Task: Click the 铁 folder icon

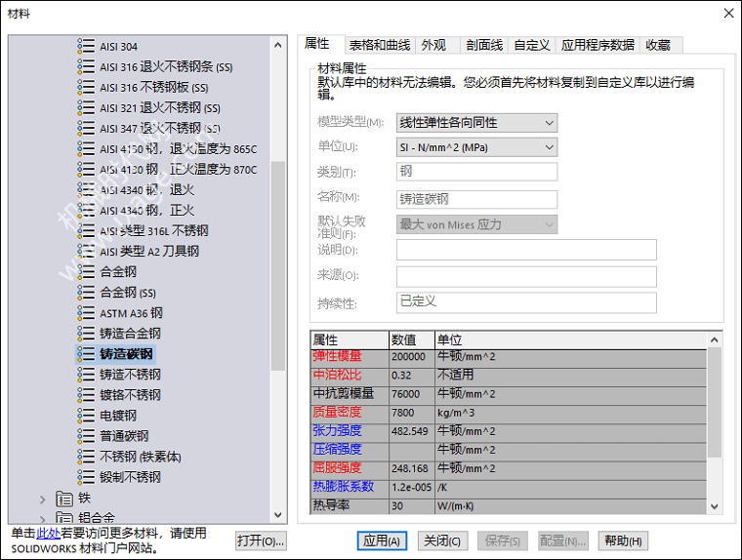Action: tap(64, 498)
